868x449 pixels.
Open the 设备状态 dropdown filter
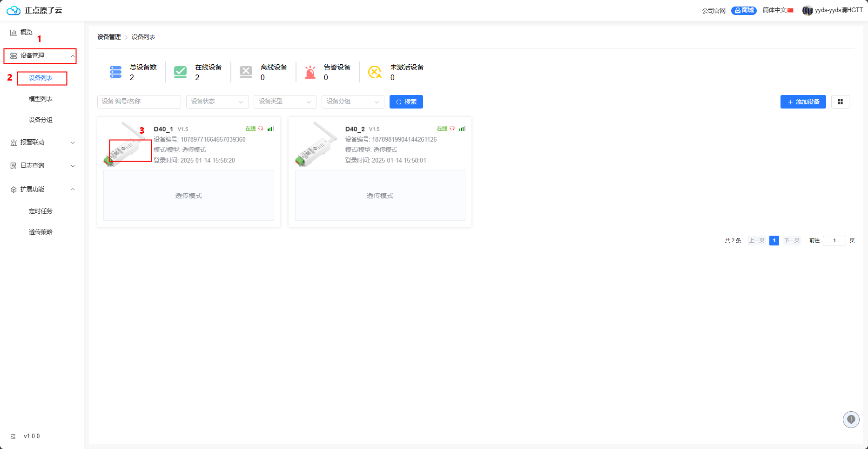pyautogui.click(x=217, y=102)
